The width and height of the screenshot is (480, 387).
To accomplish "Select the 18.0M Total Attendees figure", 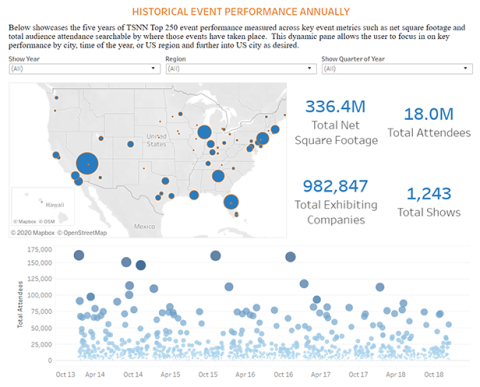I will 429,114.
